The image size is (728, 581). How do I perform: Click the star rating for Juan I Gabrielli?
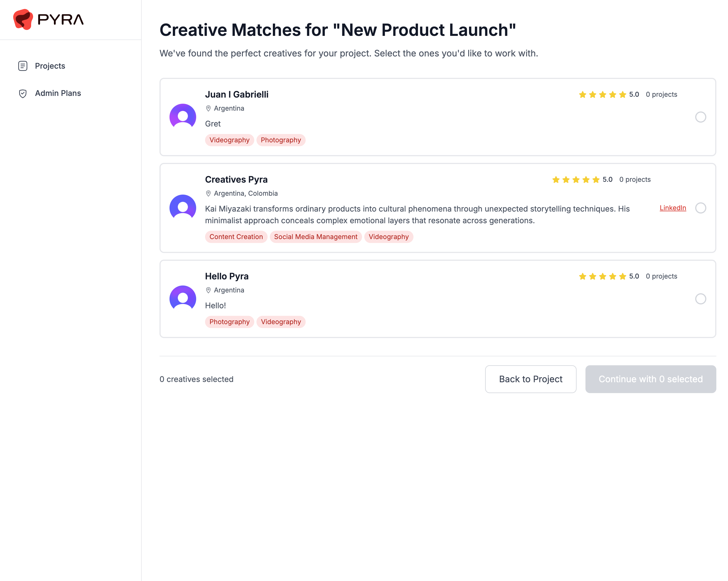pyautogui.click(x=602, y=95)
